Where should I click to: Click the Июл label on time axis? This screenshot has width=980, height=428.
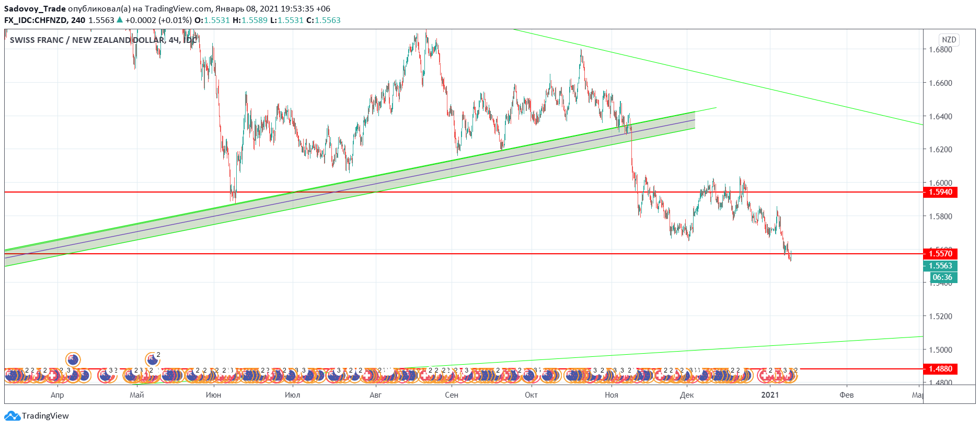(293, 395)
